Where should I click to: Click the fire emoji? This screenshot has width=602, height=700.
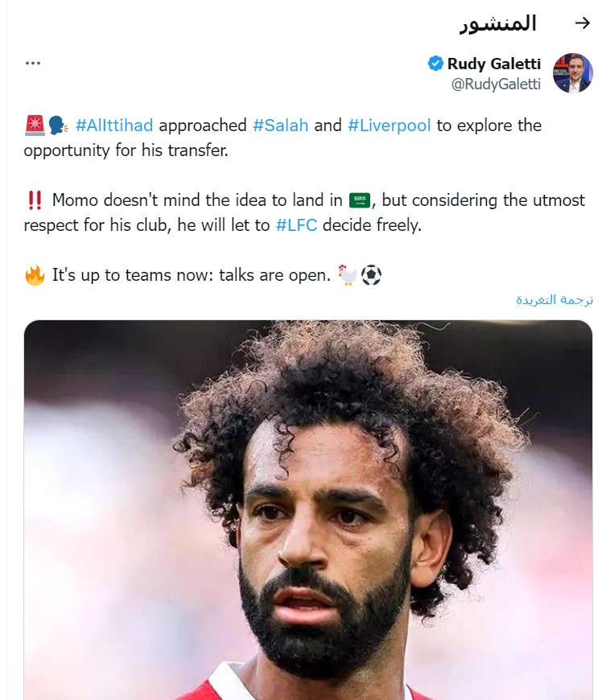tap(35, 275)
